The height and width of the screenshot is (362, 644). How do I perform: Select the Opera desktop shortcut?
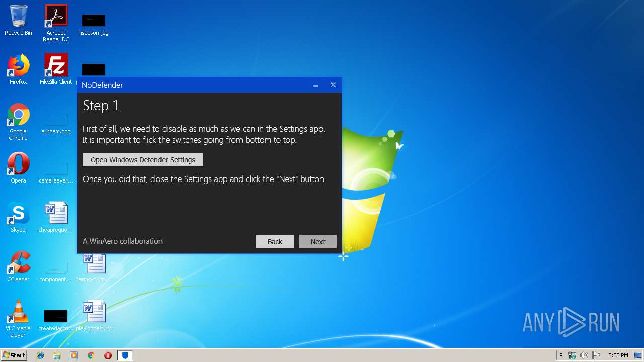18,168
